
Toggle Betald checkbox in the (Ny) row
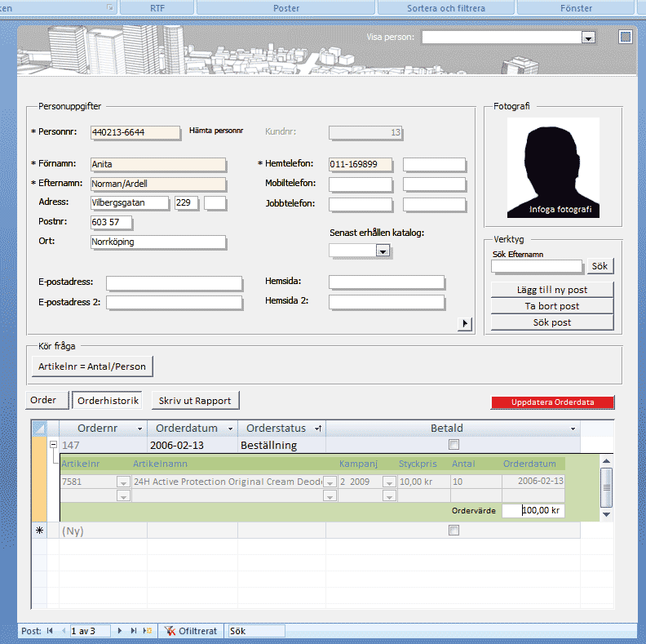(x=454, y=531)
